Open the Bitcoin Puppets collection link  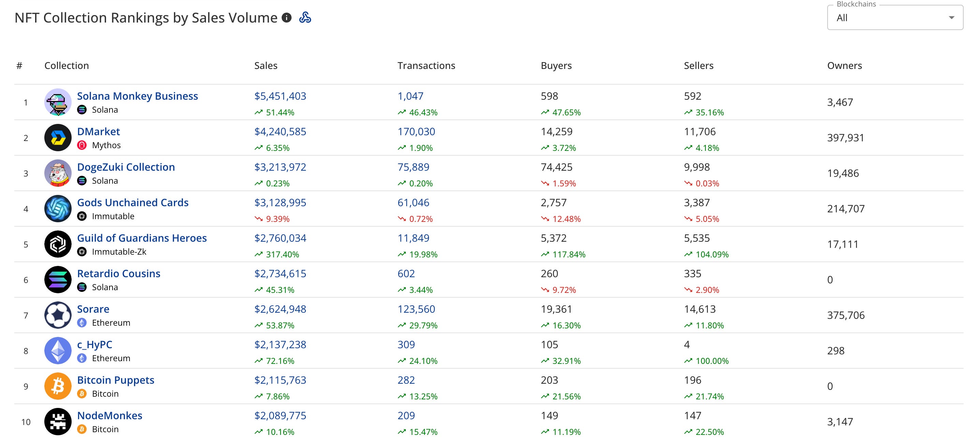[116, 380]
